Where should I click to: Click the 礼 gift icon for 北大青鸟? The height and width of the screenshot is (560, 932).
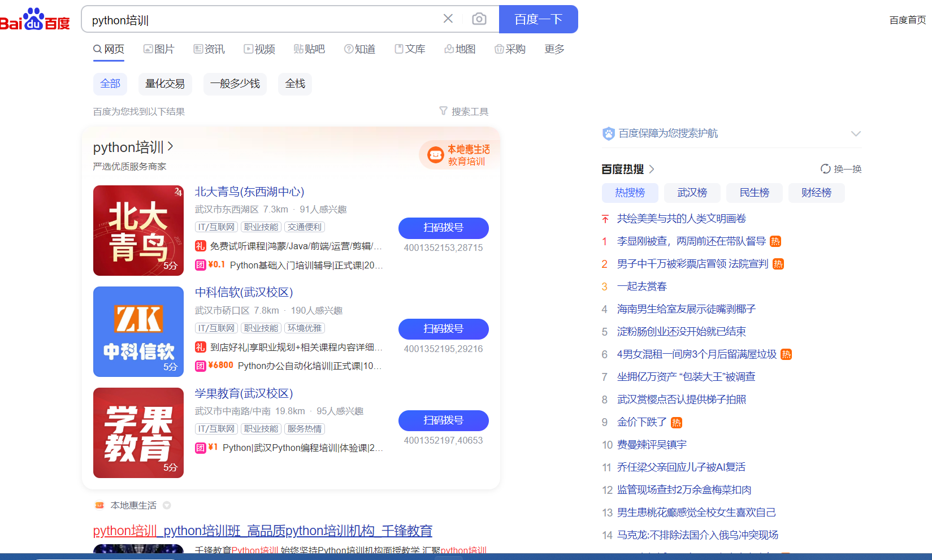coord(201,246)
